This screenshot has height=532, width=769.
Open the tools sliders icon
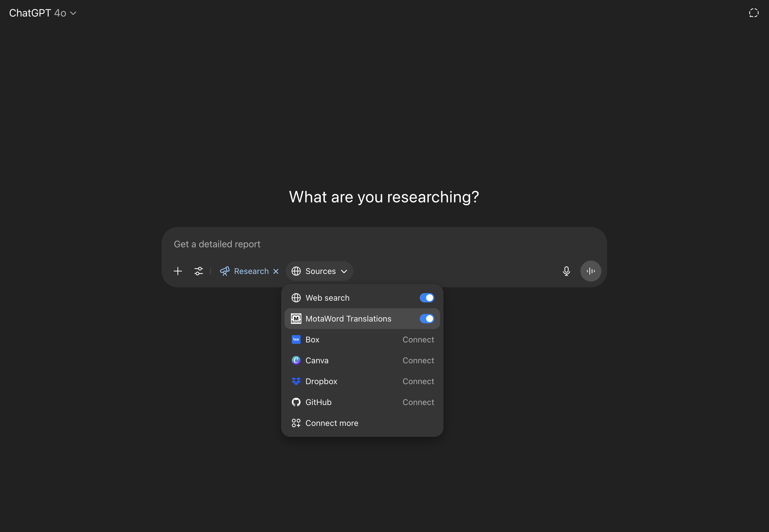[x=199, y=271]
